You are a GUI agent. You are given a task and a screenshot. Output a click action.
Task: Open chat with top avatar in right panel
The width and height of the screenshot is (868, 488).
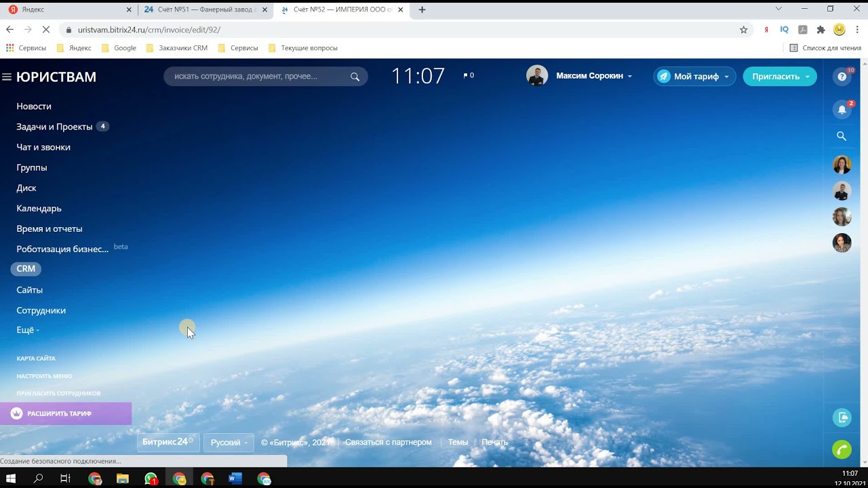(x=842, y=165)
